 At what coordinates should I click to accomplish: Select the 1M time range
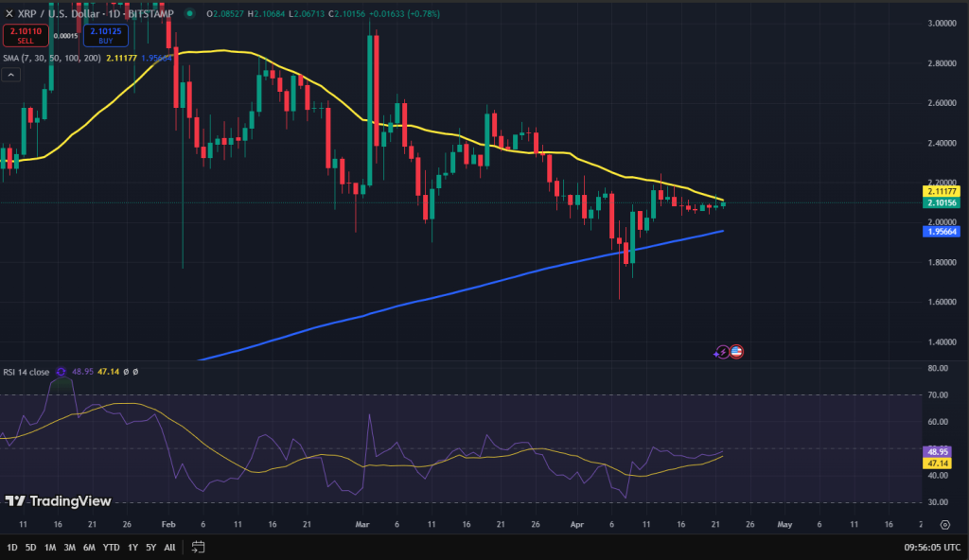[50, 547]
